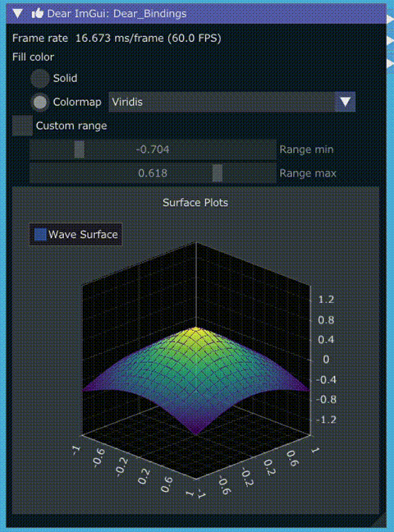Click the window resize grip corner
Viewport: 394px width, 532px height.
click(x=379, y=521)
